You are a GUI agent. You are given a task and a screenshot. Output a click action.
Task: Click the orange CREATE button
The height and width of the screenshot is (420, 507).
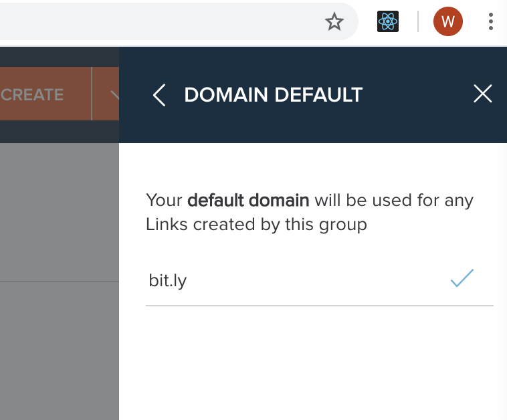pyautogui.click(x=45, y=94)
